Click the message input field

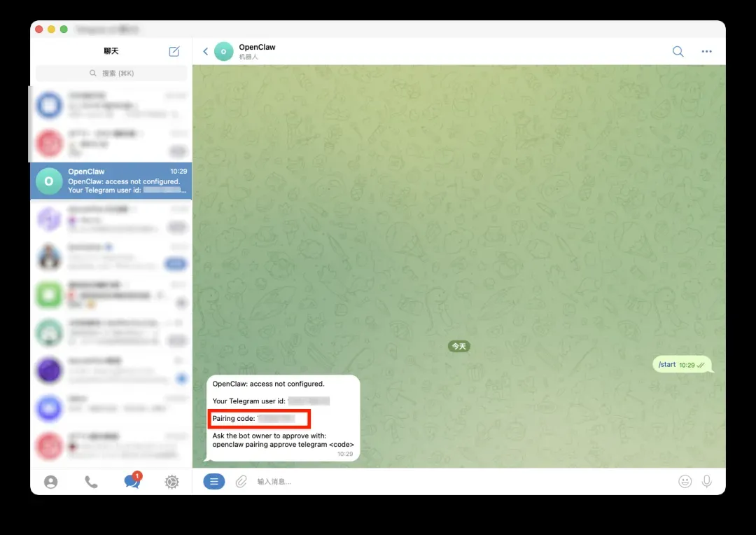coord(463,482)
